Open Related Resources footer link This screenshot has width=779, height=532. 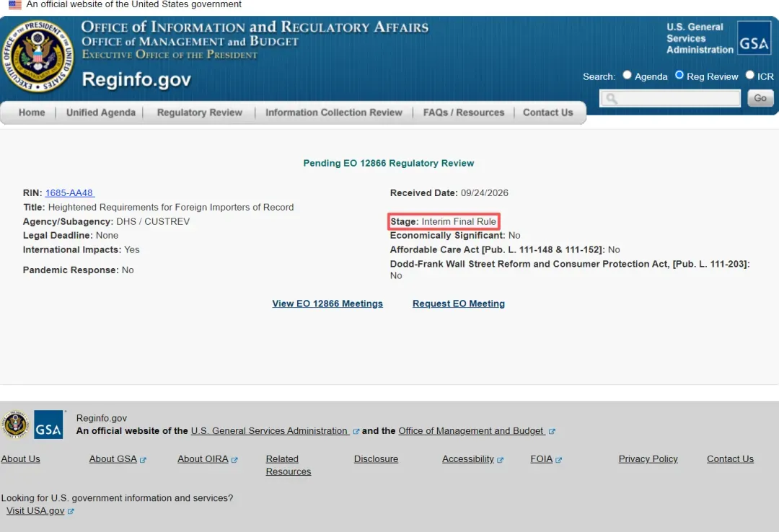pyautogui.click(x=288, y=466)
